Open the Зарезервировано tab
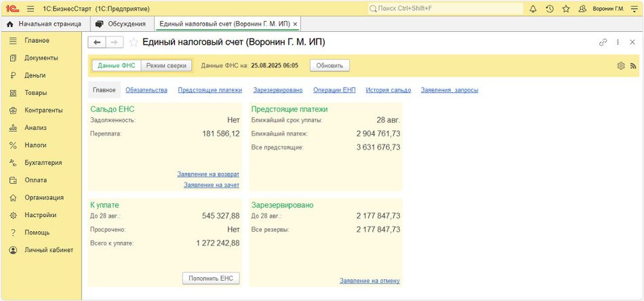The height and width of the screenshot is (301, 644). tap(278, 90)
